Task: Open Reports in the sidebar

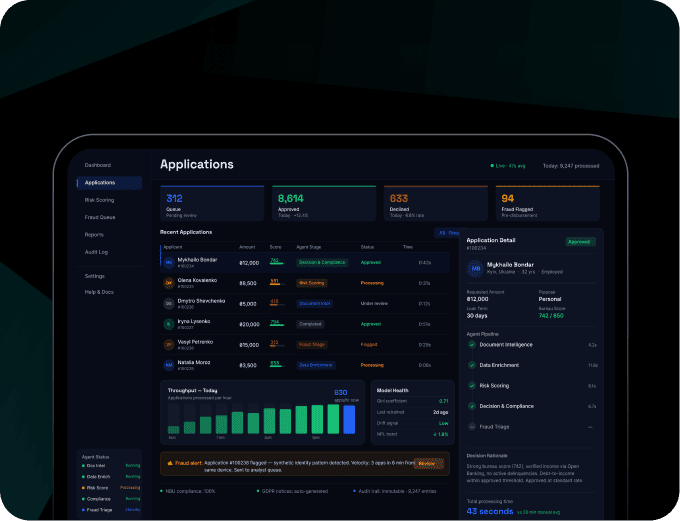Action: 94,235
